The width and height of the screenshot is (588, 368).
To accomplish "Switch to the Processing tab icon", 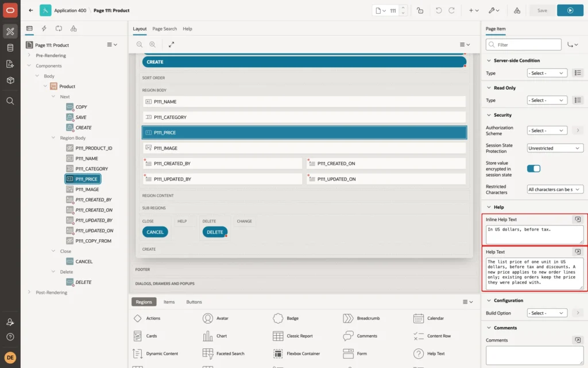I will click(59, 29).
